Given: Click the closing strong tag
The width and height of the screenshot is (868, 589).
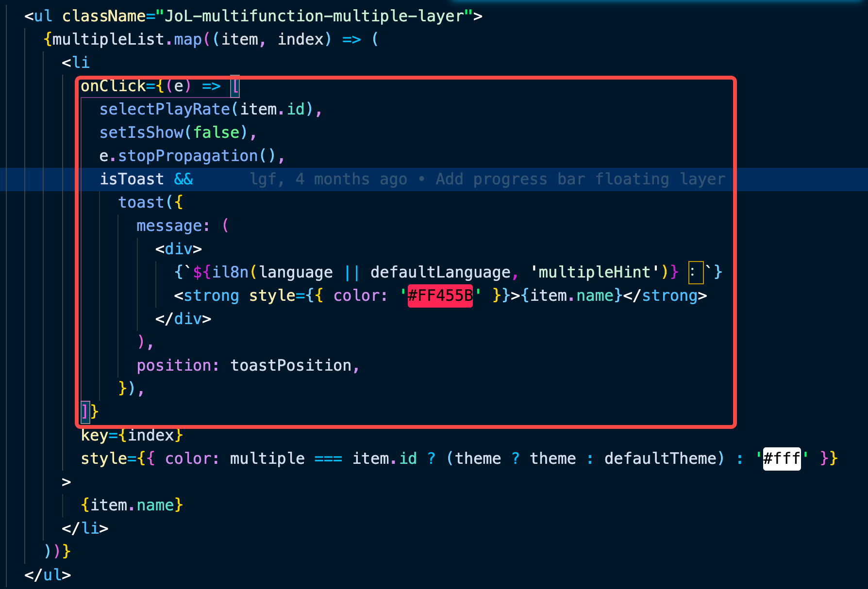Looking at the screenshot, I should coord(665,295).
